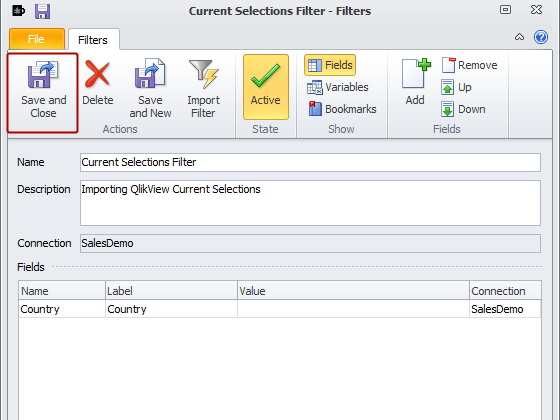Select the Country row in Fields table
Screen dimensions: 560x420
click(x=280, y=309)
